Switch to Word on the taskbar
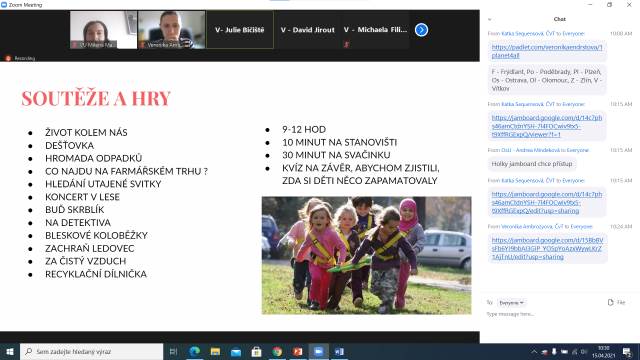640x360 pixels. [x=339, y=351]
